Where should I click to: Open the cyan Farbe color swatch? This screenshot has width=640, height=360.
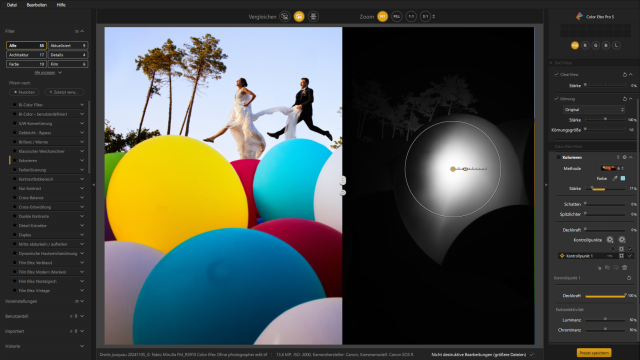(623, 178)
